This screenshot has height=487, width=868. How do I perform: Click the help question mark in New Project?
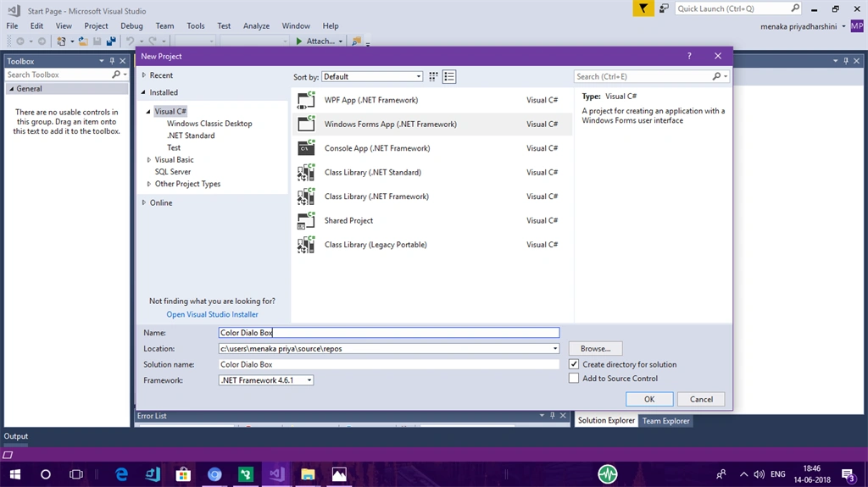pyautogui.click(x=689, y=56)
